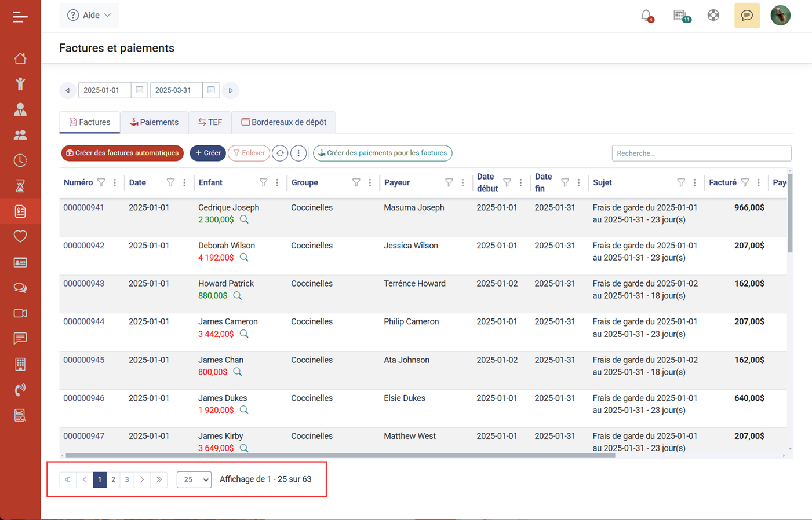Open the page size dropdown showing 25
The width and height of the screenshot is (812, 520).
point(194,479)
